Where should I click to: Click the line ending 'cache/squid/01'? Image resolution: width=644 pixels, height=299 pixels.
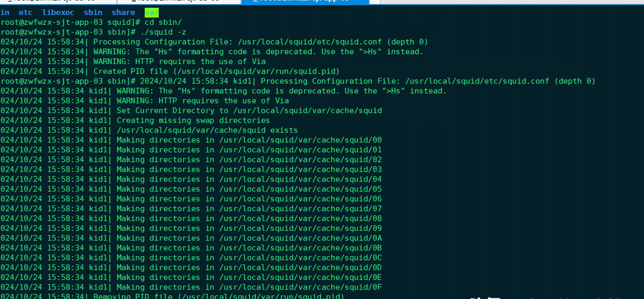pos(191,150)
